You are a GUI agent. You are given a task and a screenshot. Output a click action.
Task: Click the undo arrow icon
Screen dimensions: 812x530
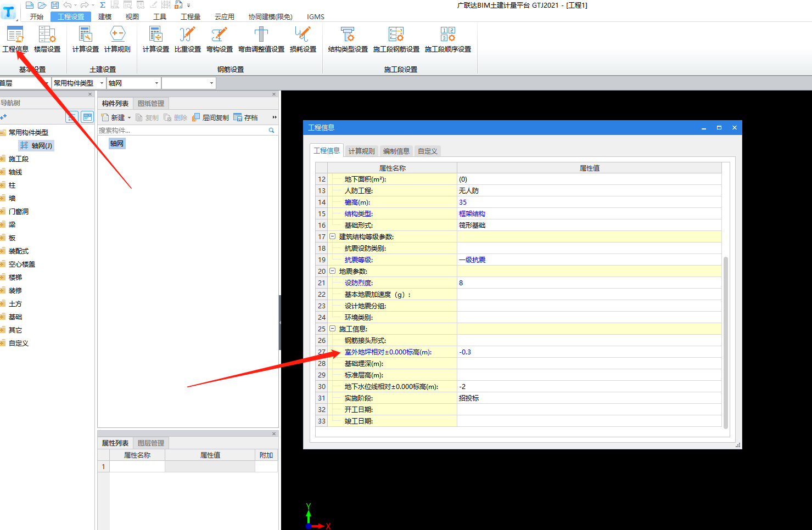pos(67,5)
